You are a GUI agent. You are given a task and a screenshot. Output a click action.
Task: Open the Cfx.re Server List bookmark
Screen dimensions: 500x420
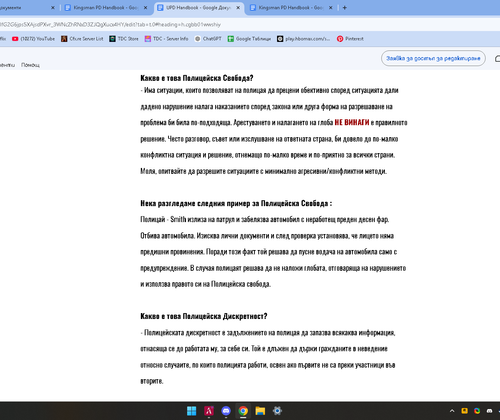tap(82, 39)
